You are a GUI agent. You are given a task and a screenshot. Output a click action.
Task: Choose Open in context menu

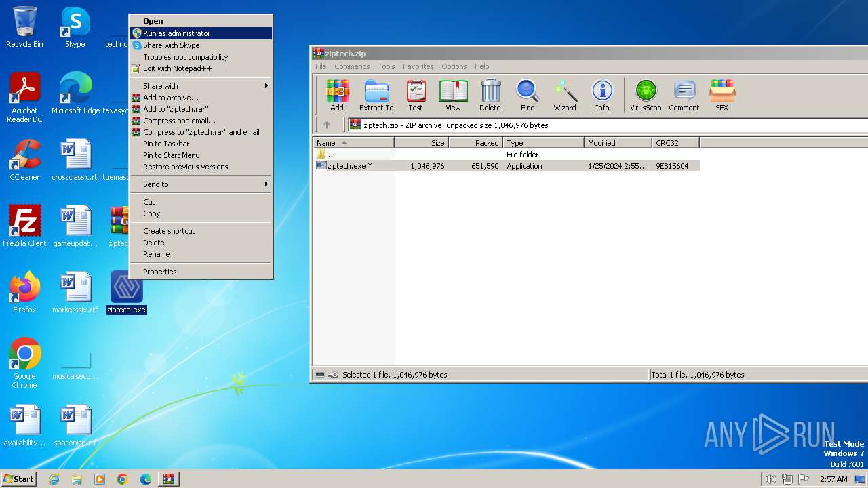(201, 21)
